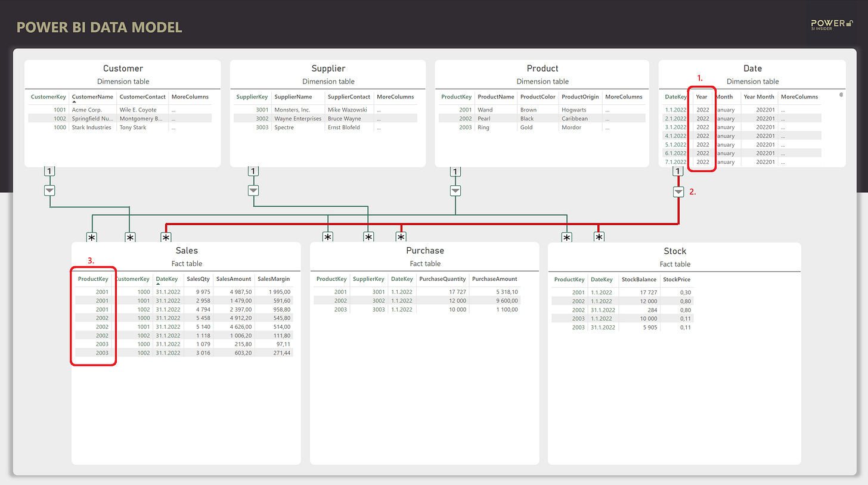This screenshot has width=868, height=485.
Task: Select the "3 016" SalesQty cell
Action: (203, 353)
